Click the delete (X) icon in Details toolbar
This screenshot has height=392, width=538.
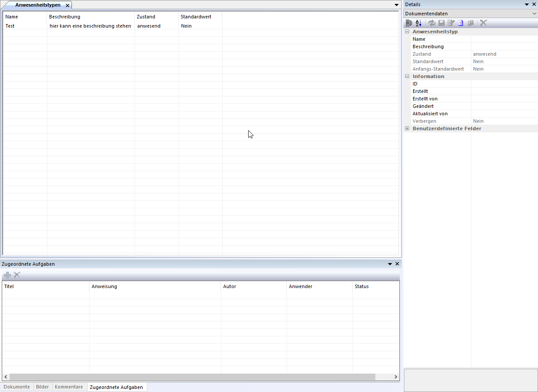coord(483,23)
